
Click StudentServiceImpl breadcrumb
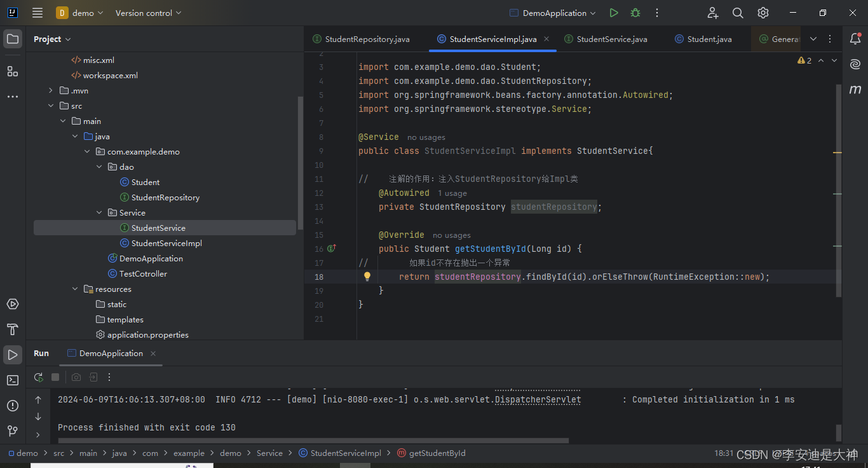click(340, 453)
